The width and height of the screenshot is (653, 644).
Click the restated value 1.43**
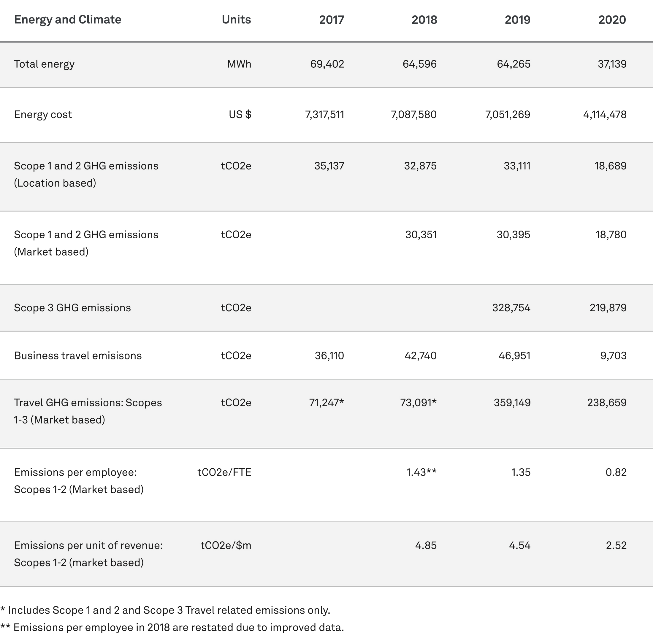[x=421, y=472]
